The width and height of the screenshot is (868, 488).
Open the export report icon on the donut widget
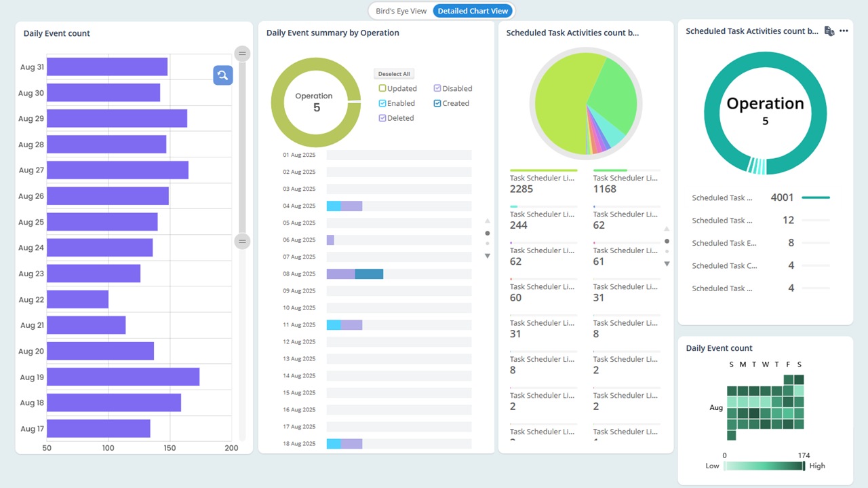[829, 31]
